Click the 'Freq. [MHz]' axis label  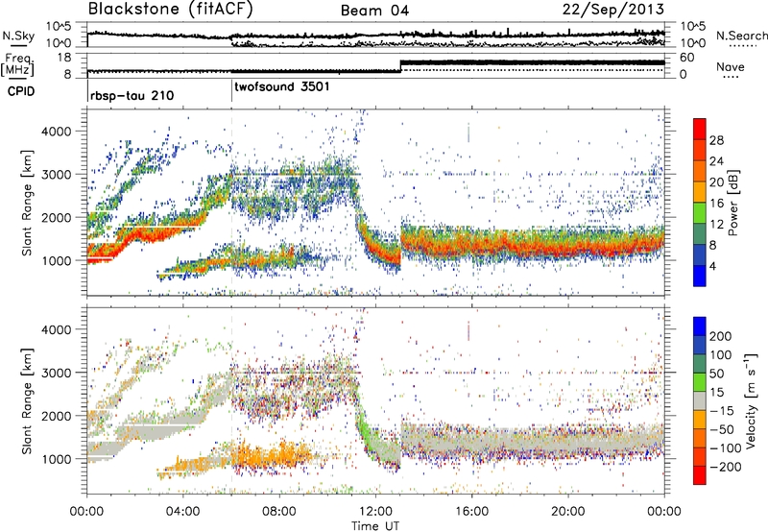(x=18, y=64)
